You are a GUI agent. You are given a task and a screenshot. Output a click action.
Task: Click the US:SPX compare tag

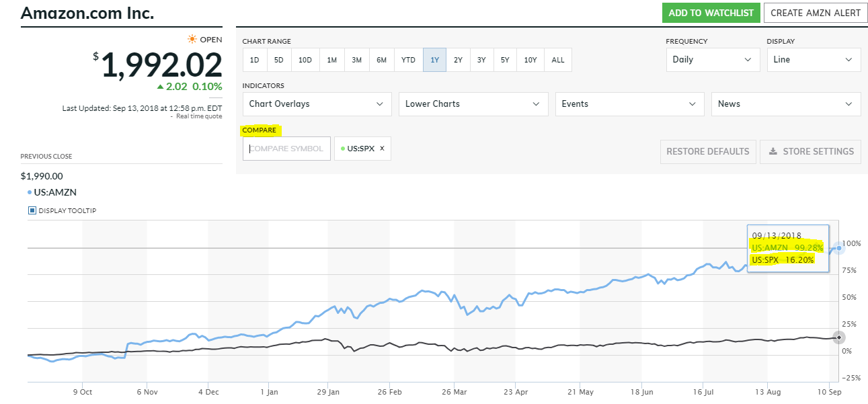click(362, 149)
